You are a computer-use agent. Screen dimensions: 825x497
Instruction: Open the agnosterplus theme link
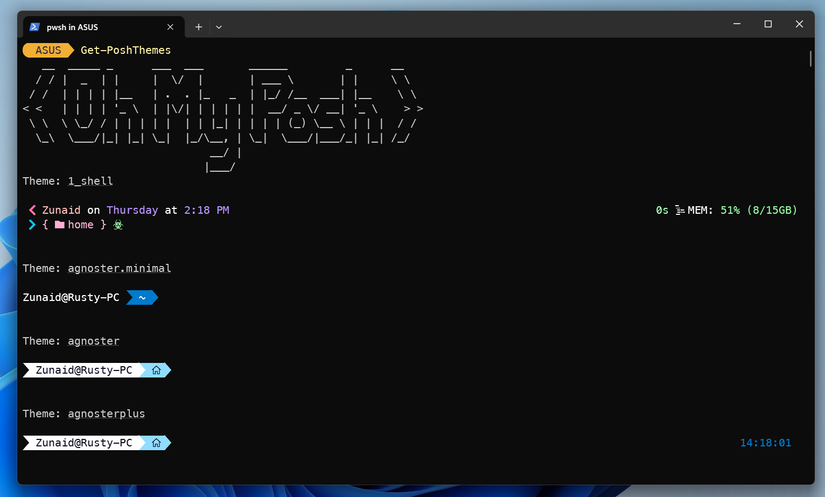[106, 414]
